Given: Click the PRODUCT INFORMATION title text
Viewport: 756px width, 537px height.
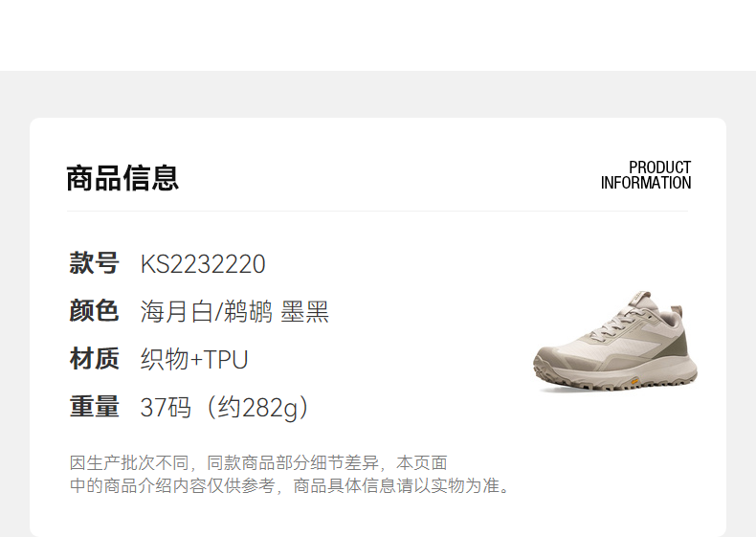Looking at the screenshot, I should click(646, 175).
